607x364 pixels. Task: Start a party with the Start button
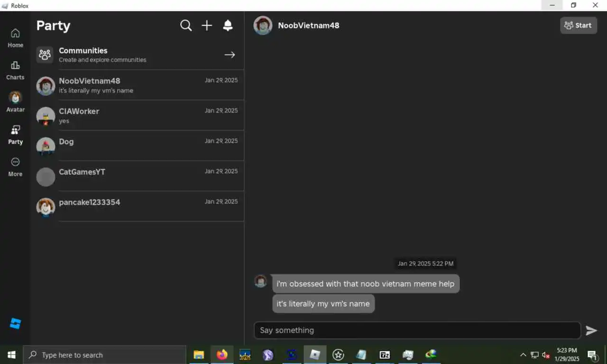(579, 26)
